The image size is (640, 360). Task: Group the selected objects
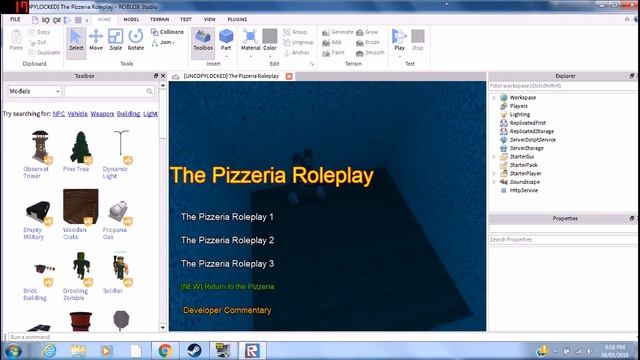coord(295,32)
